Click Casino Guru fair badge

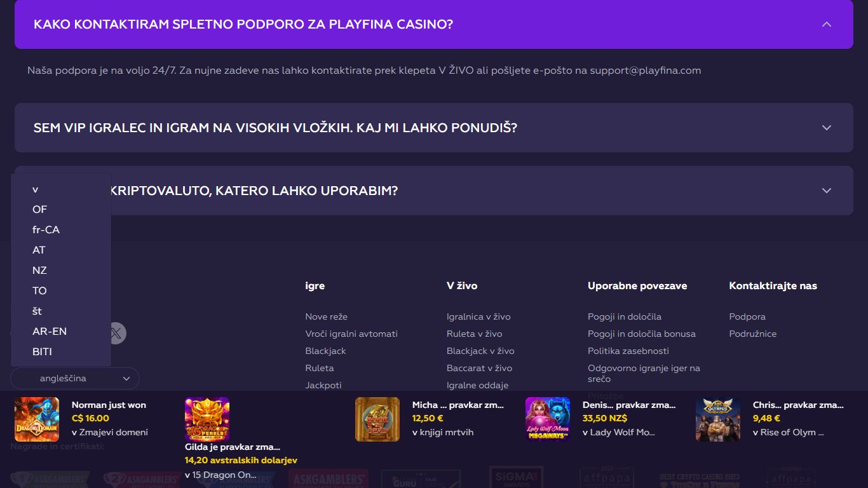421,479
